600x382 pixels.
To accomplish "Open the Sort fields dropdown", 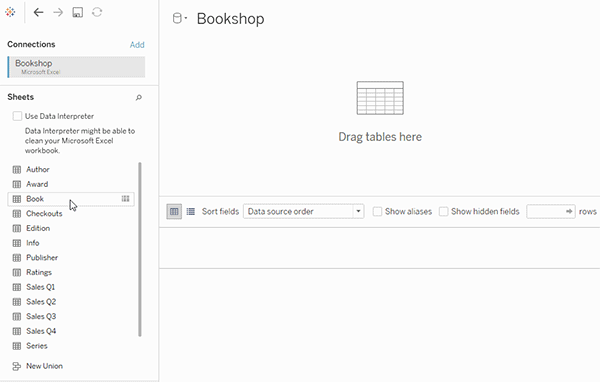I will coord(303,211).
